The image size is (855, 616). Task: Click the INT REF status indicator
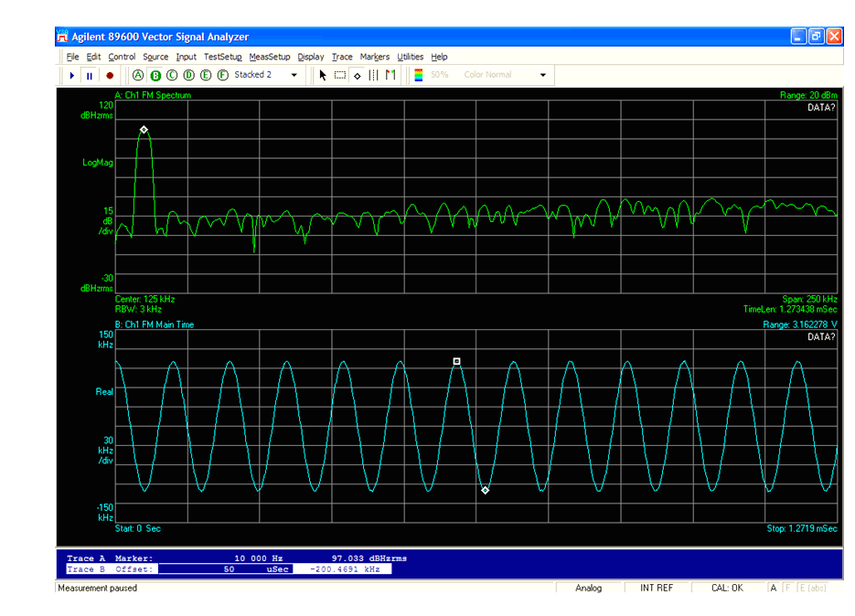(x=656, y=588)
